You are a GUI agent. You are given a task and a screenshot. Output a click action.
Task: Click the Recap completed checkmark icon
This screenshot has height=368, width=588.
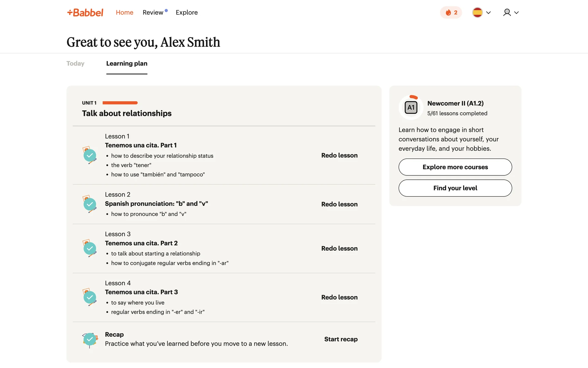90,339
